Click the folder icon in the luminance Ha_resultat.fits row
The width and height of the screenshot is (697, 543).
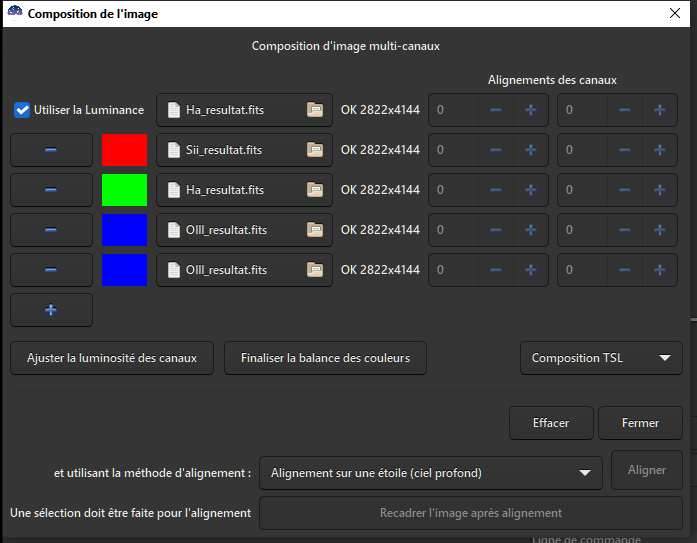pyautogui.click(x=315, y=110)
